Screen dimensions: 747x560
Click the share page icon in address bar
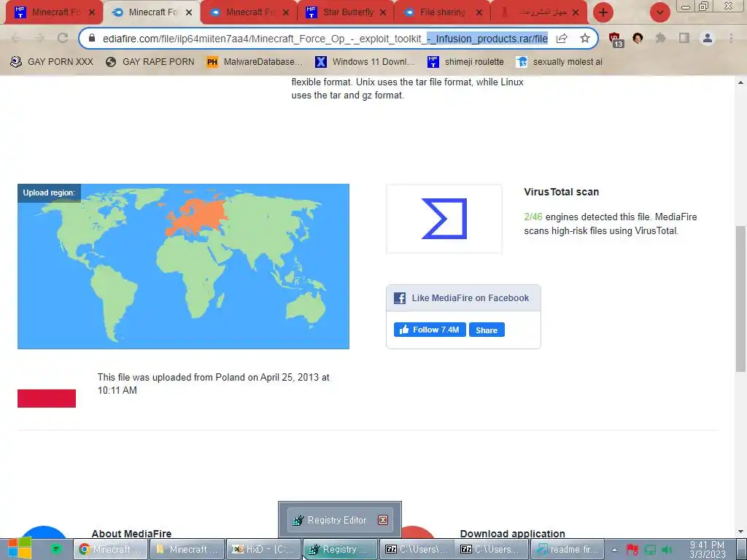[x=562, y=38]
